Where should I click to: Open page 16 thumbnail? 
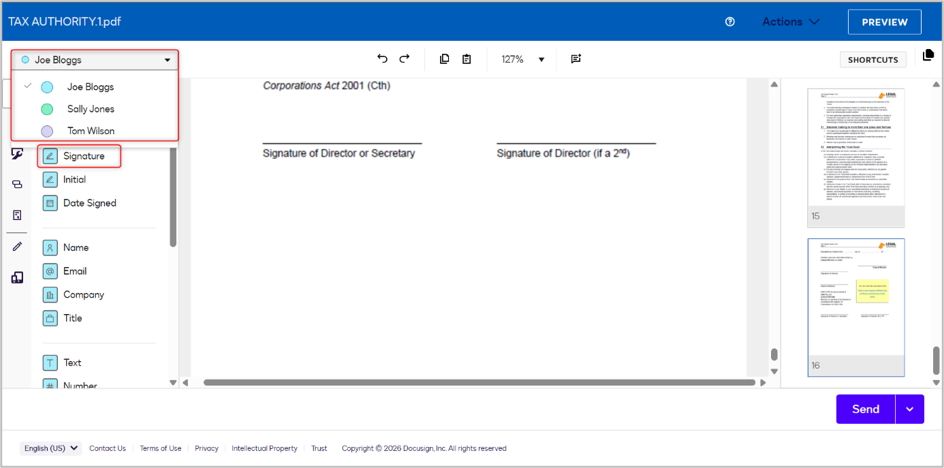point(856,307)
